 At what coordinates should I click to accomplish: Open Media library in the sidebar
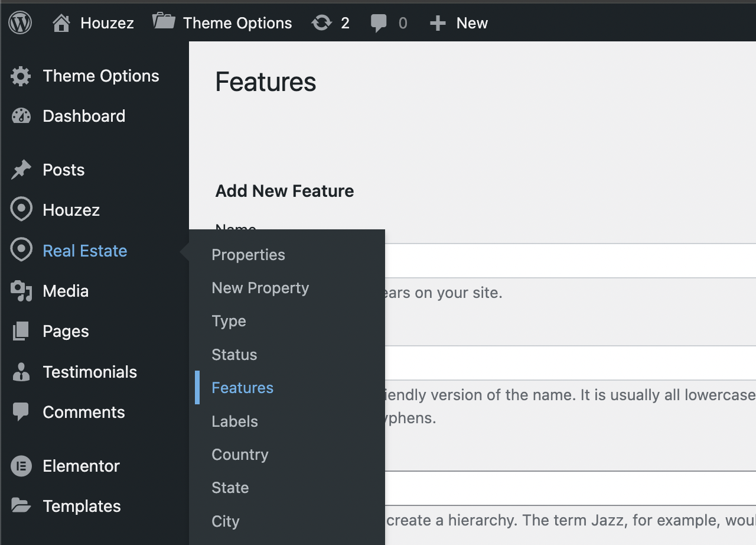66,291
